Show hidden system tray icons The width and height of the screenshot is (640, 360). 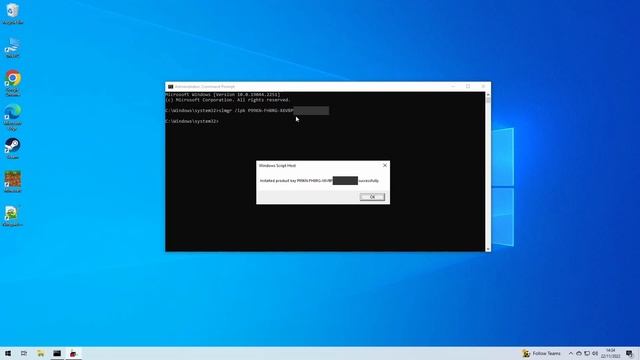(x=571, y=353)
